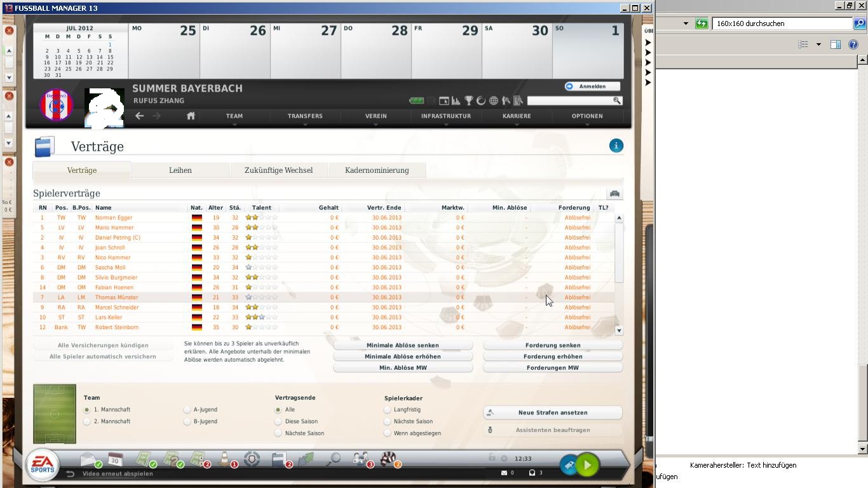Select the 2. Mannschaft radio button
Image resolution: width=868 pixels, height=488 pixels.
coord(87,421)
